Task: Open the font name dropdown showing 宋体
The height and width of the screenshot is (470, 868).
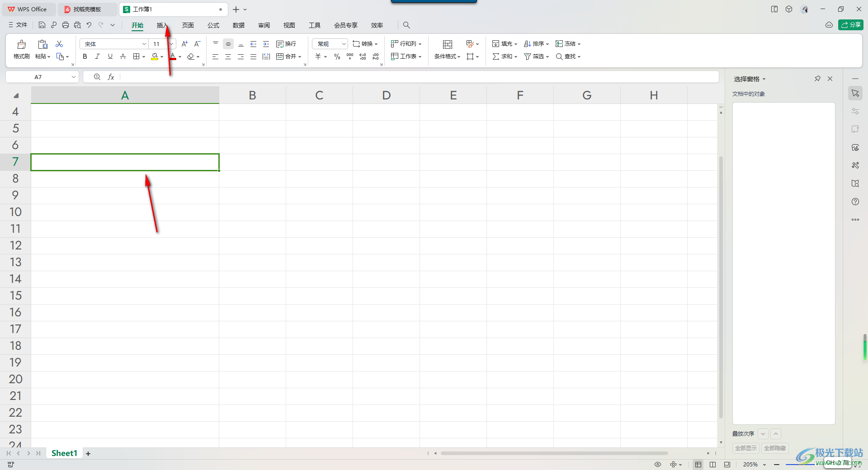Action: click(x=144, y=44)
